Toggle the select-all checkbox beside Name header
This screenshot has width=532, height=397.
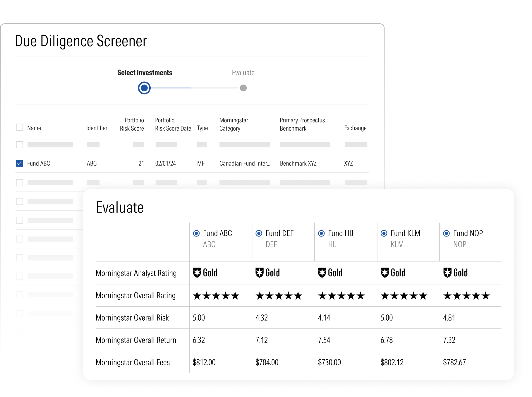click(x=20, y=127)
